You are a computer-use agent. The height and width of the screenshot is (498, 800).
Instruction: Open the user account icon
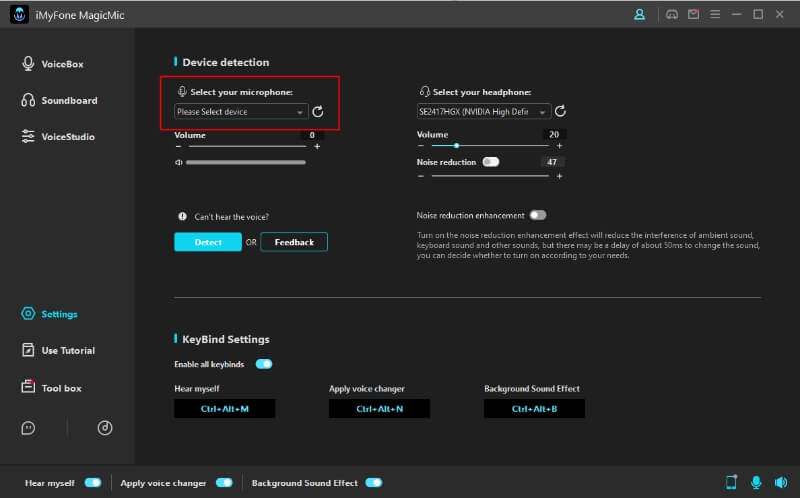(x=639, y=14)
